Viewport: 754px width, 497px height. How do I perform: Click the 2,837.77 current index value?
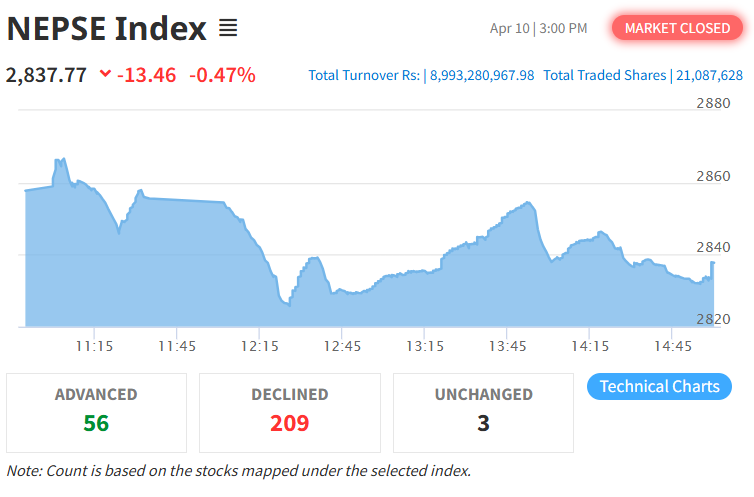46,75
